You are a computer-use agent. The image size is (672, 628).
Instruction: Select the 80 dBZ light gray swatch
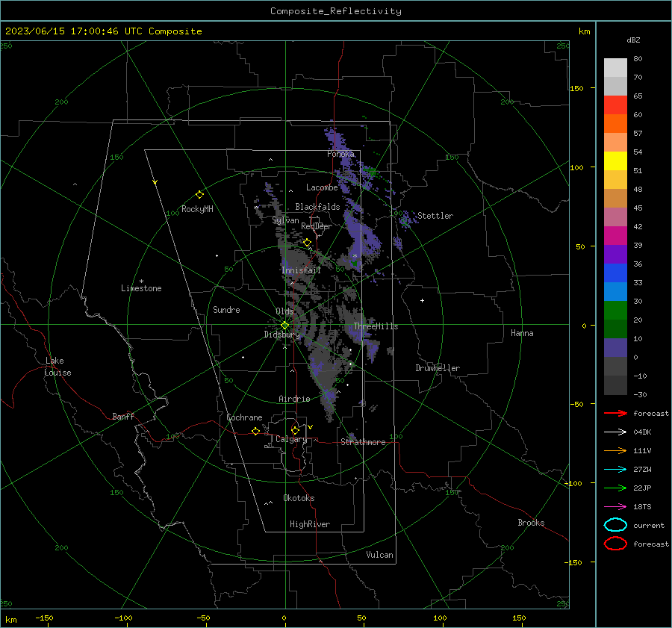pyautogui.click(x=615, y=67)
